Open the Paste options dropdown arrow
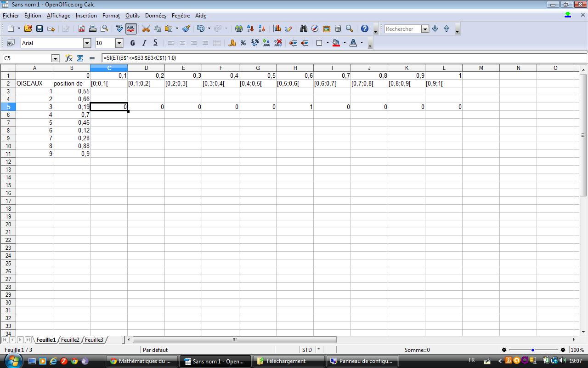The width and height of the screenshot is (588, 368). pos(177,29)
